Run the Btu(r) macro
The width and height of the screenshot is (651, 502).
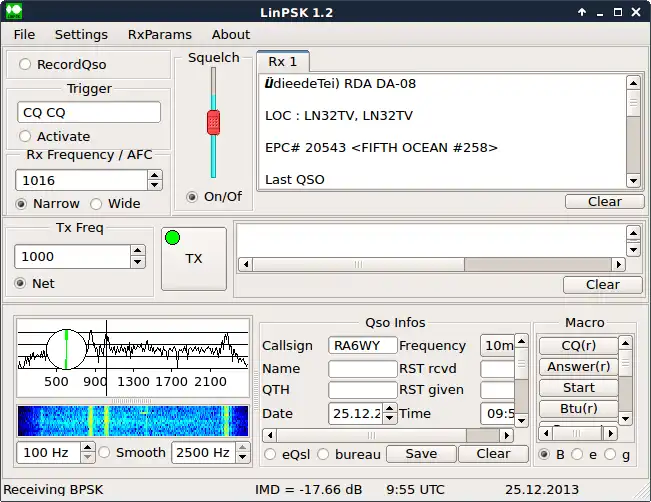coord(578,409)
